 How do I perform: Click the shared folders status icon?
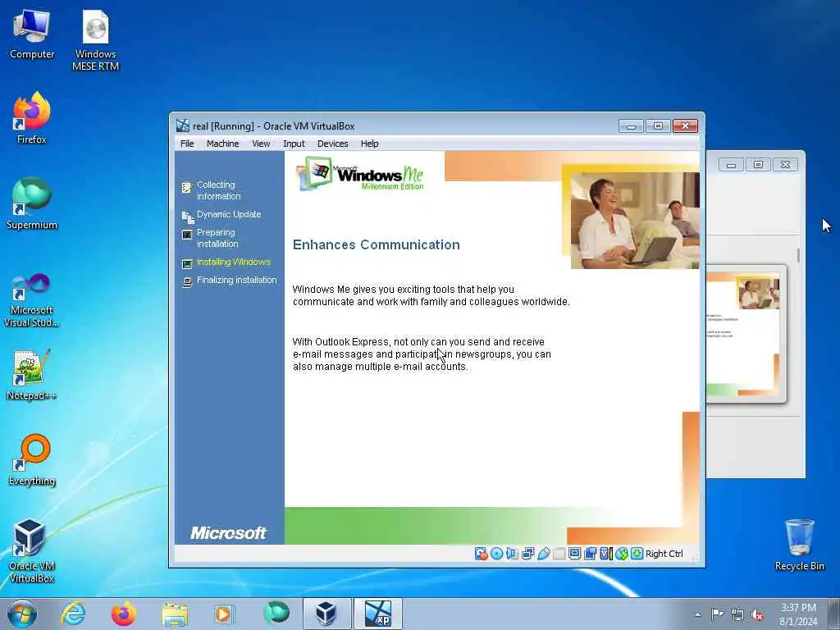[x=559, y=554]
